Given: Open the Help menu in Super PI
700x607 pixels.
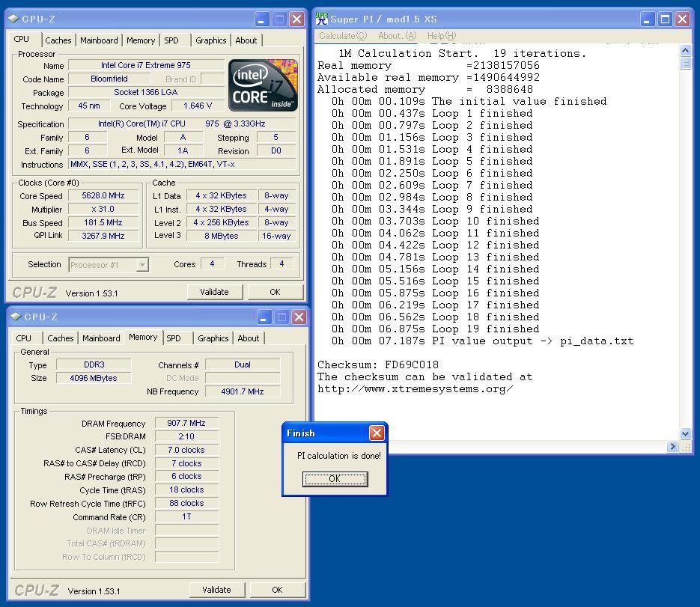Looking at the screenshot, I should pyautogui.click(x=442, y=36).
